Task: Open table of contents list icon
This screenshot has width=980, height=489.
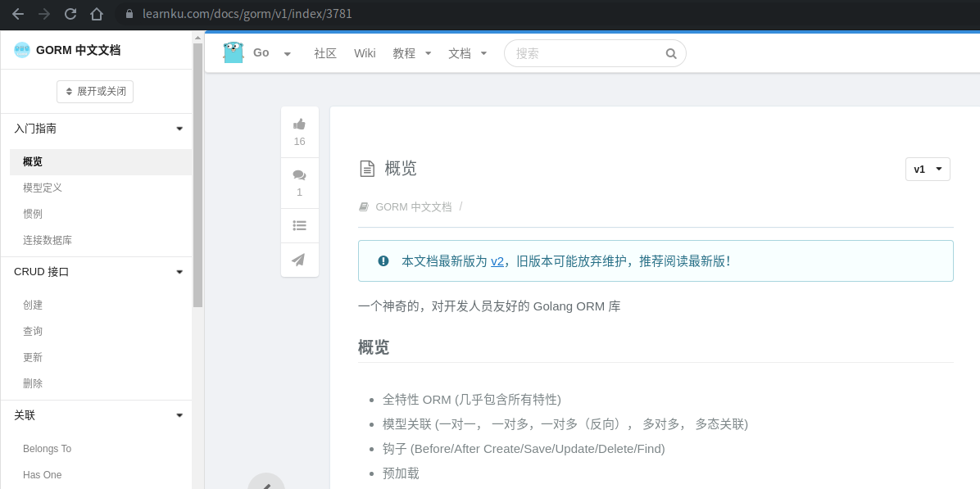Action: point(299,225)
